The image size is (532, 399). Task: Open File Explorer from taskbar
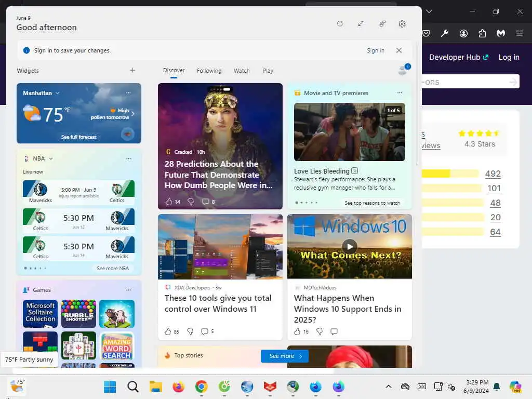(x=156, y=387)
